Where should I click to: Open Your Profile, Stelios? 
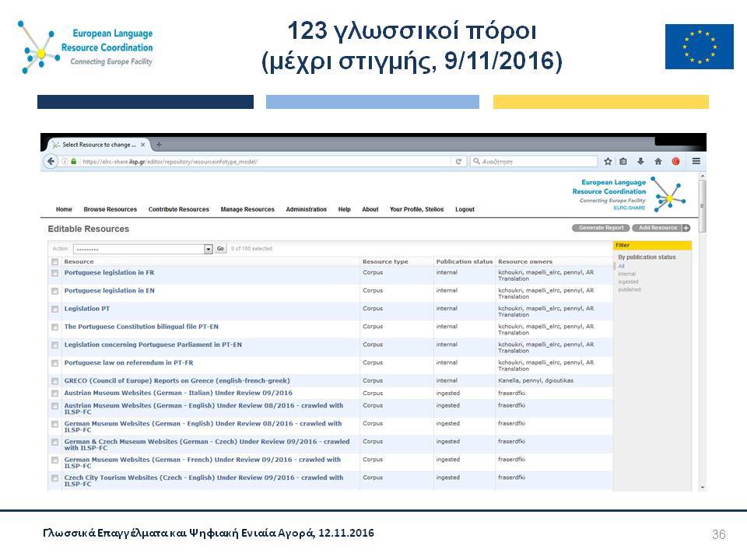(416, 209)
